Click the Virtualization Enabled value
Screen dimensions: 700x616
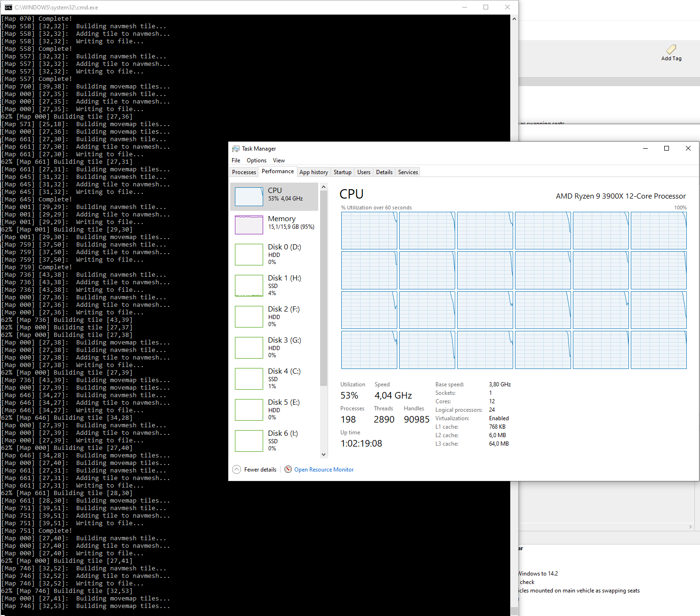point(499,418)
